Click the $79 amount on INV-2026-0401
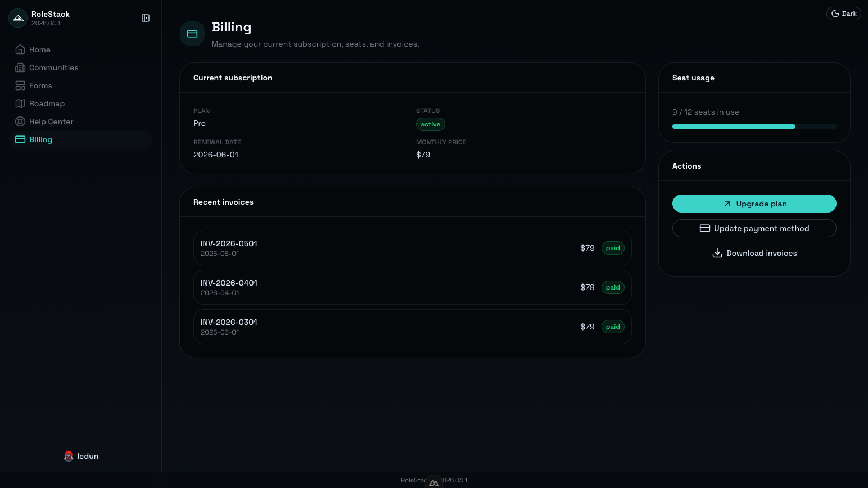The width and height of the screenshot is (868, 488). click(587, 287)
